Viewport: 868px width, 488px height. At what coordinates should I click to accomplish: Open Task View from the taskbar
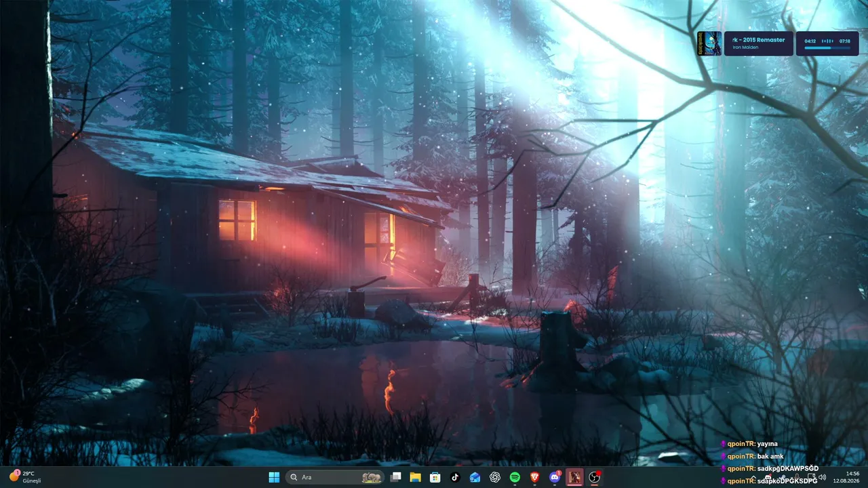[396, 477]
